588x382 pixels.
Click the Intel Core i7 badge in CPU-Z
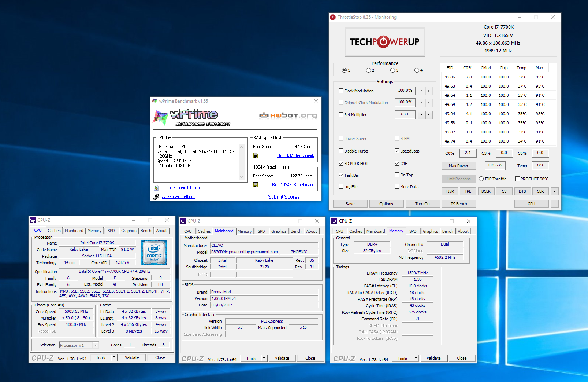click(x=154, y=253)
